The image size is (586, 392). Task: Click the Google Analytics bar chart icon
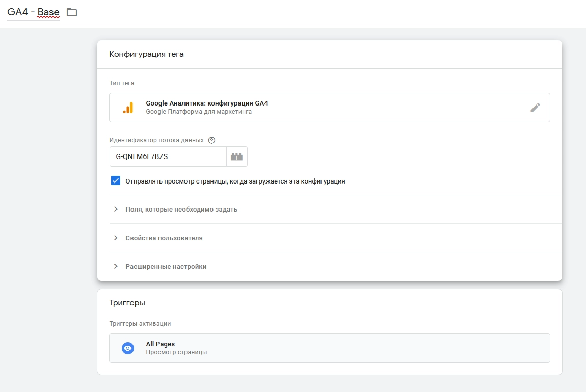coord(128,108)
